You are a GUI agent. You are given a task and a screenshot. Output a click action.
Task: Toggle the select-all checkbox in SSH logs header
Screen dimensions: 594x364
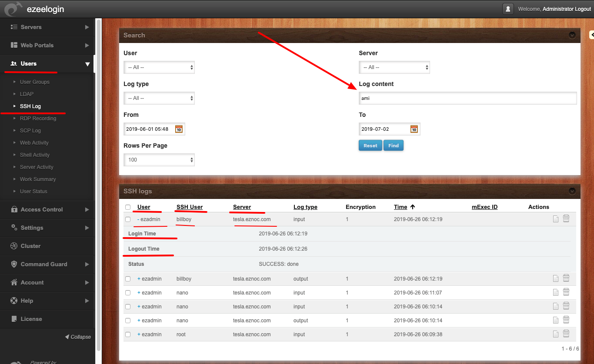click(128, 207)
